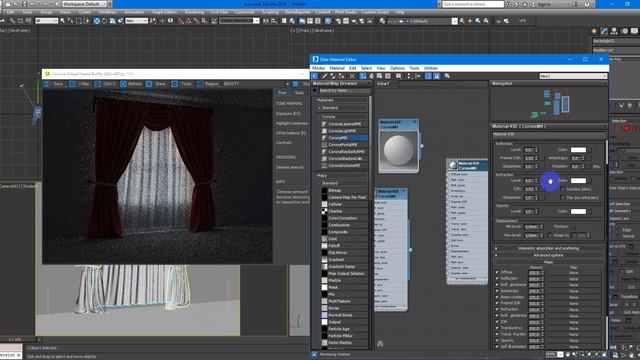Image resolution: width=640 pixels, height=360 pixels.
Task: Click the red Delete Selected icon
Action: 352,76
